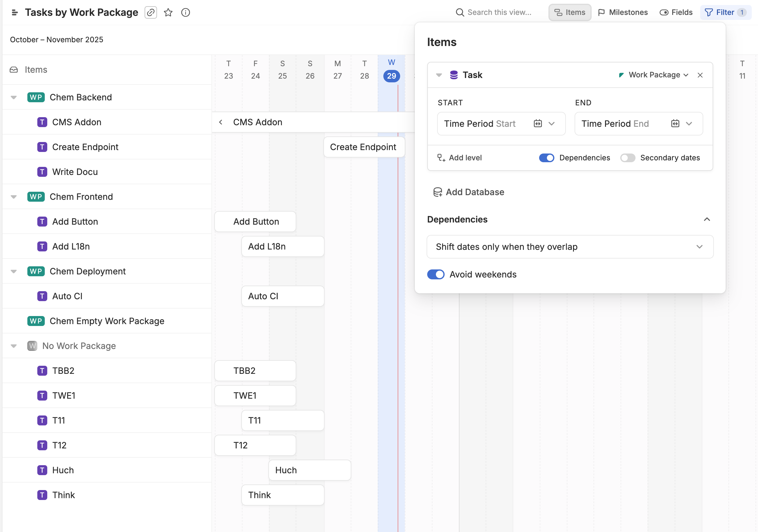758x532 pixels.
Task: Click the Add Database icon
Action: (437, 192)
